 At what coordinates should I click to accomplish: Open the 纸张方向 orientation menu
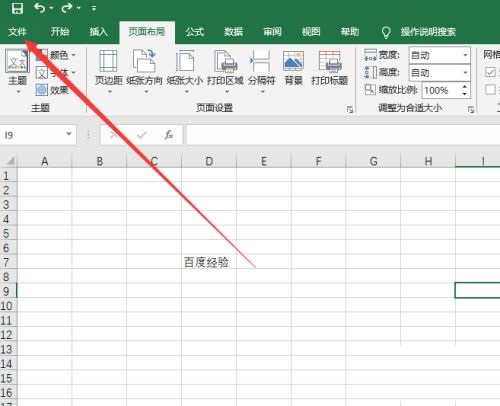pos(144,71)
